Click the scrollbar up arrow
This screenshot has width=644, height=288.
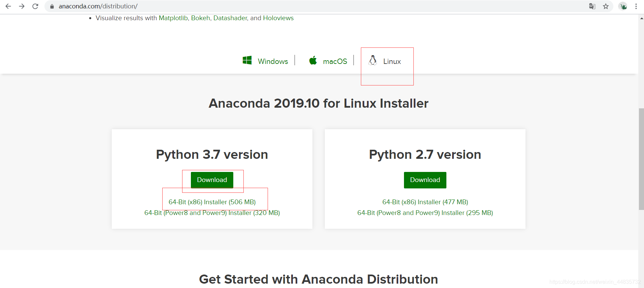(x=641, y=18)
